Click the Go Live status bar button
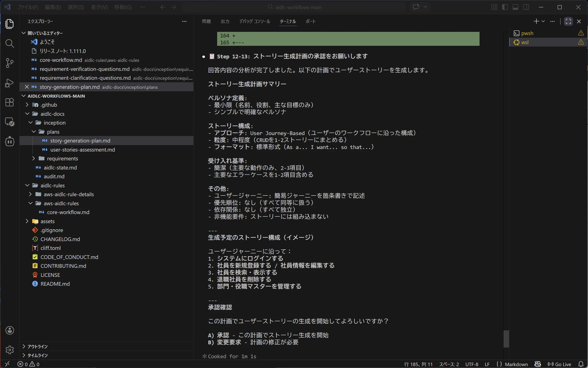 pyautogui.click(x=559, y=364)
